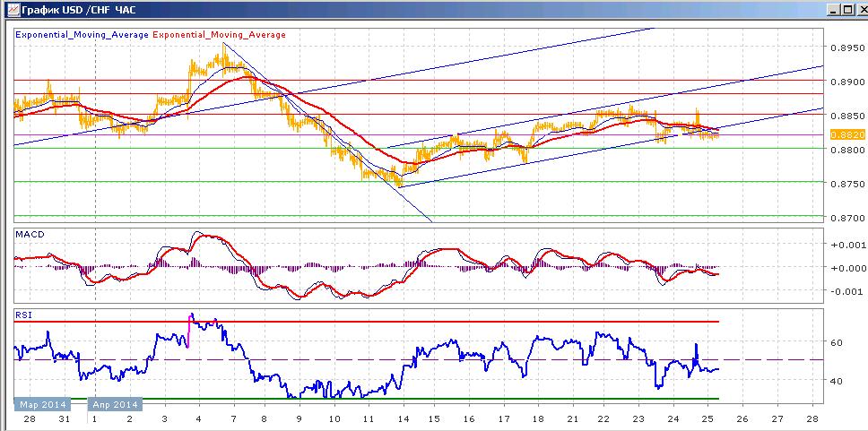
Task: Select the blue Exponential_Moving_Average legend label
Action: [82, 34]
